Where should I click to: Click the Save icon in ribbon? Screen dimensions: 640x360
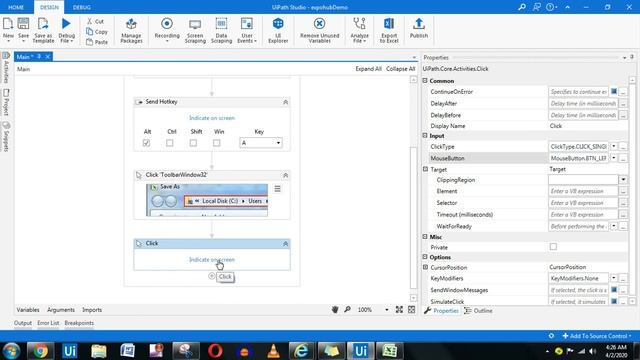click(24, 30)
